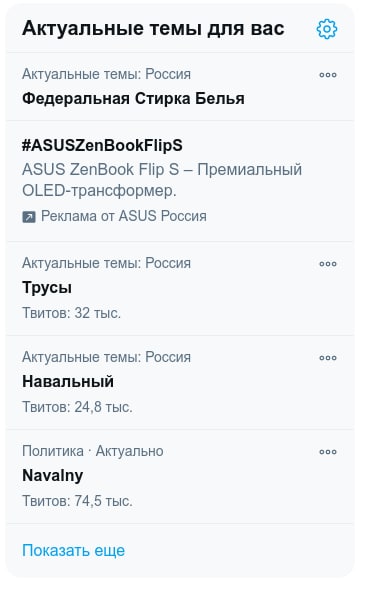Viewport: 367px width, 591px height.
Task: Select the Трусы trending topic
Action: (x=47, y=288)
